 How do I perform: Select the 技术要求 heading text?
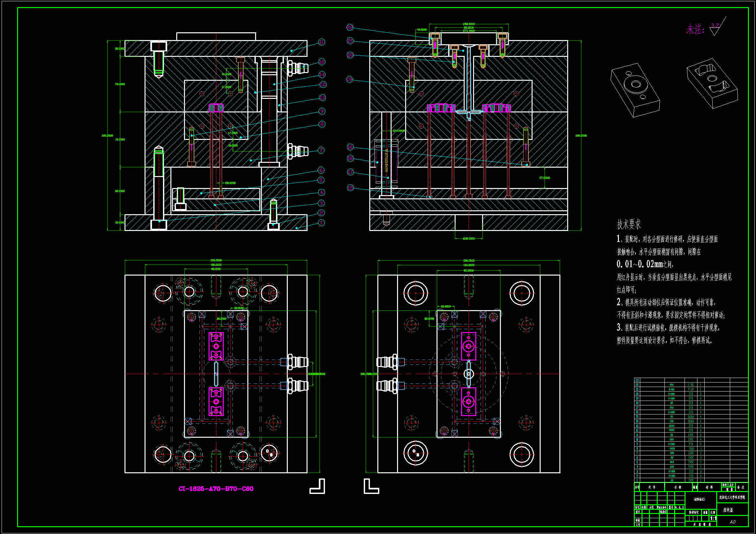coord(629,225)
